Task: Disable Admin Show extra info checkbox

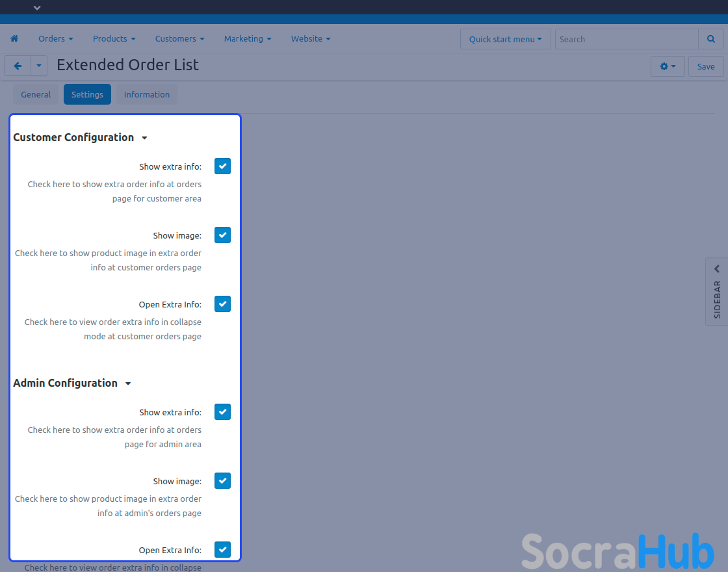Action: coord(222,412)
